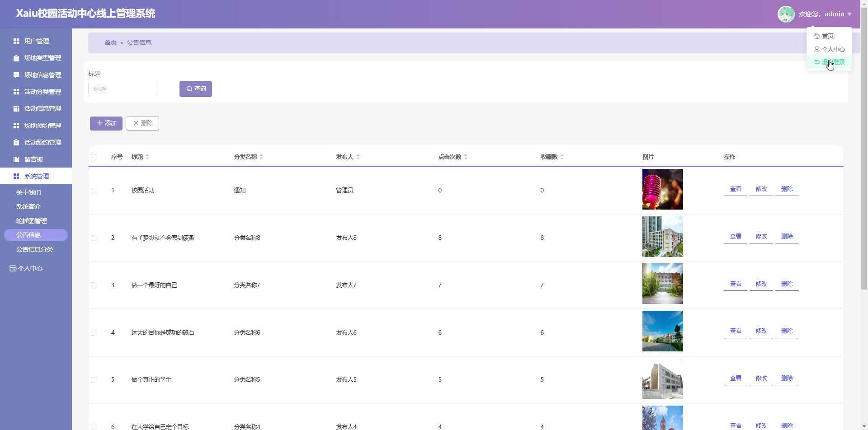
Task: Sort table by 收藏数 column arrows
Action: click(562, 157)
